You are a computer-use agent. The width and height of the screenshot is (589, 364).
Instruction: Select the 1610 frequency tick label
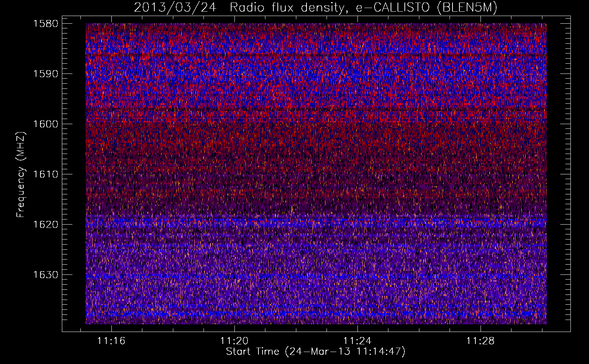click(46, 174)
